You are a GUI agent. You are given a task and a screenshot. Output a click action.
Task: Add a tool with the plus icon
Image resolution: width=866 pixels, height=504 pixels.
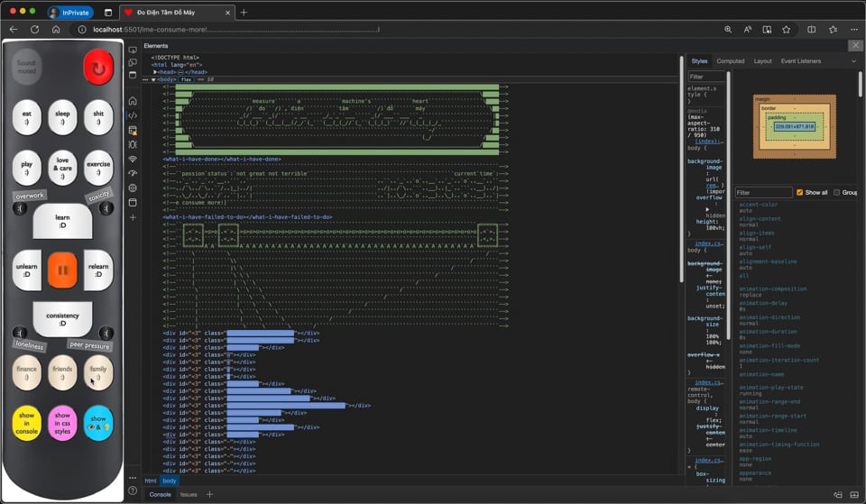(x=133, y=217)
